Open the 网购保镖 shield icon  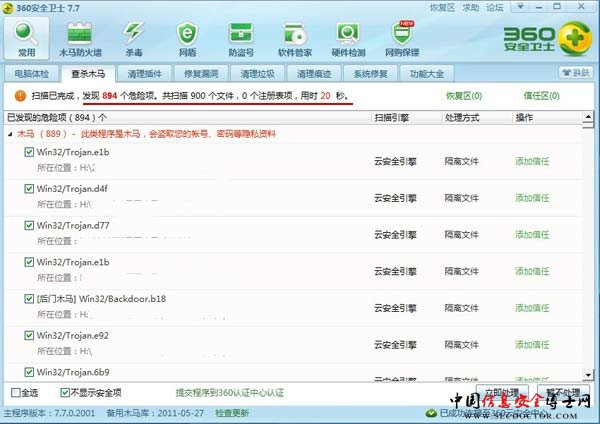(402, 38)
